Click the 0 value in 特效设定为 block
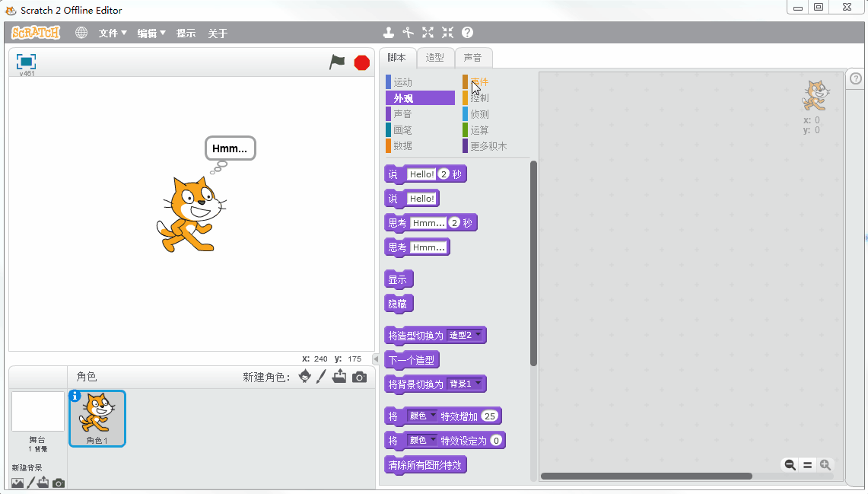Image resolution: width=868 pixels, height=494 pixels. click(x=497, y=440)
